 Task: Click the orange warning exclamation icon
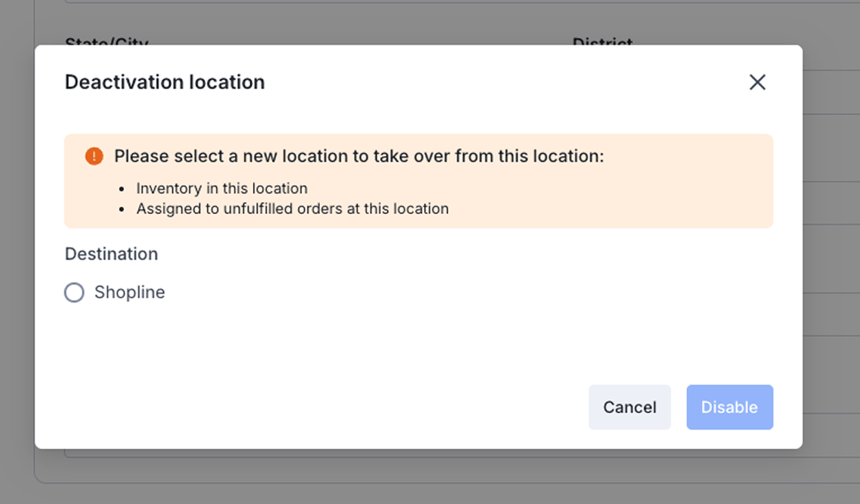click(94, 156)
